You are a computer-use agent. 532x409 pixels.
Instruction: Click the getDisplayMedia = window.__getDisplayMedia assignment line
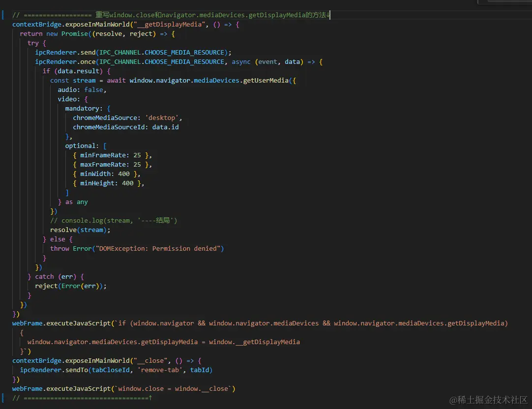164,342
